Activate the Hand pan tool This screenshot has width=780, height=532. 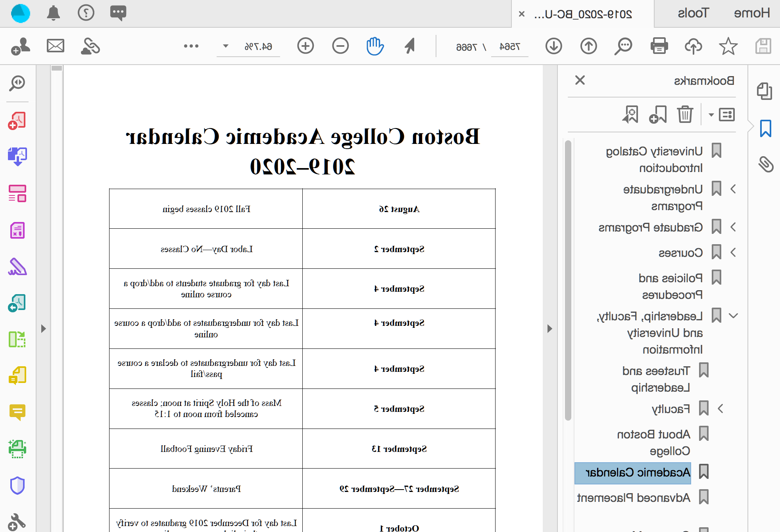point(375,46)
